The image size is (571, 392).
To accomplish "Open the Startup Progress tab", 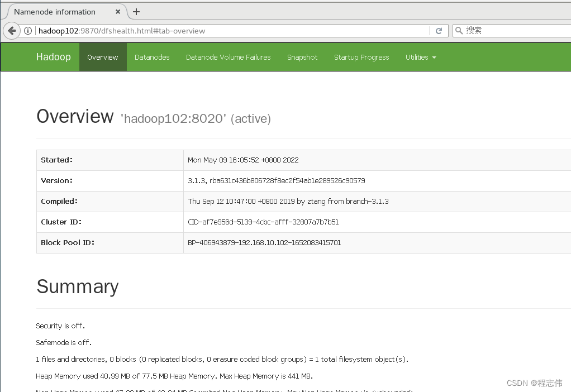I will 361,57.
